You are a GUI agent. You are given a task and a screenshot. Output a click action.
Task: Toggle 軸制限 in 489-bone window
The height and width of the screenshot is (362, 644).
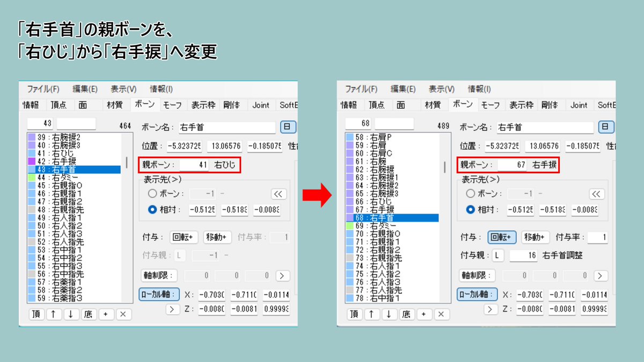[477, 276]
